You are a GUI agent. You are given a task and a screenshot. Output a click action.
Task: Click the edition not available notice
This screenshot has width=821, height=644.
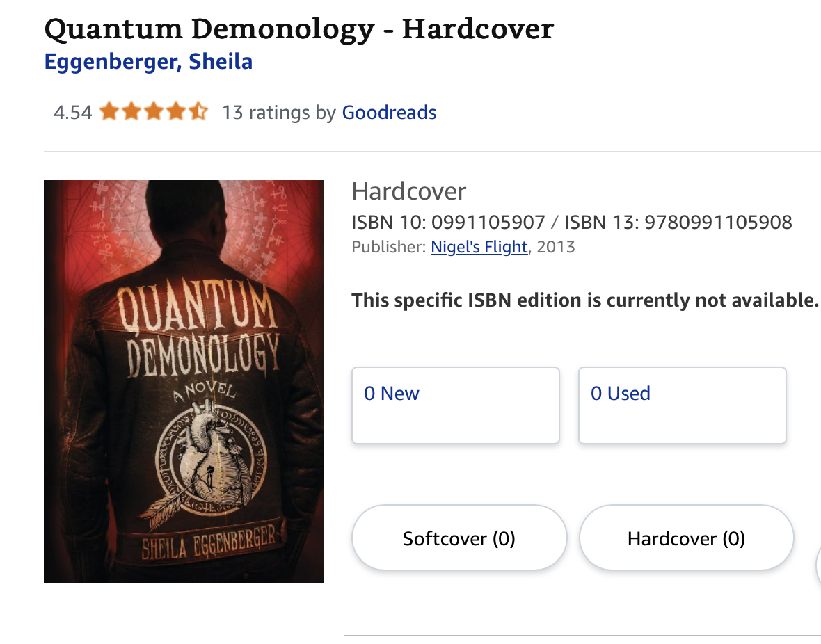click(585, 300)
